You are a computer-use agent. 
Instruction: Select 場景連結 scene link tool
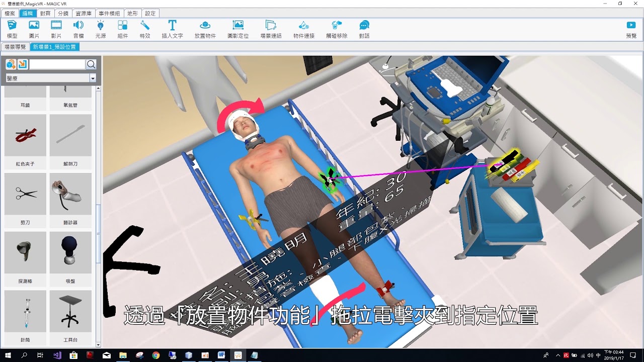click(x=271, y=29)
